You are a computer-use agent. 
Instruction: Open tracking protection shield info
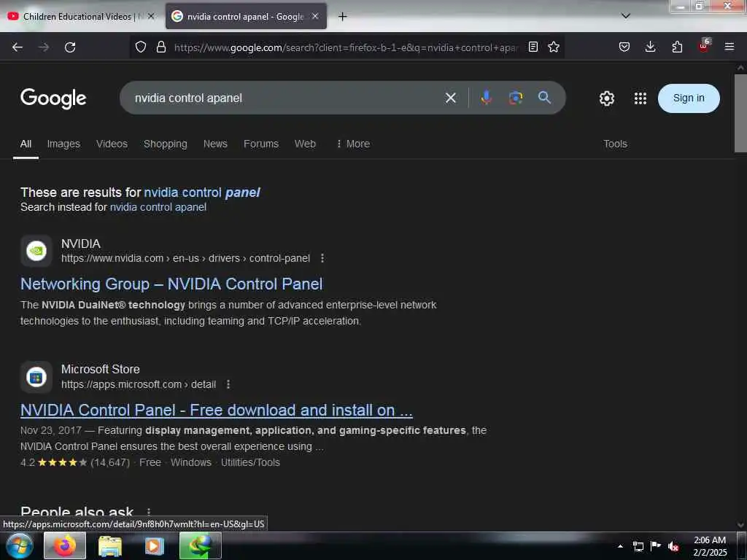[x=141, y=47]
